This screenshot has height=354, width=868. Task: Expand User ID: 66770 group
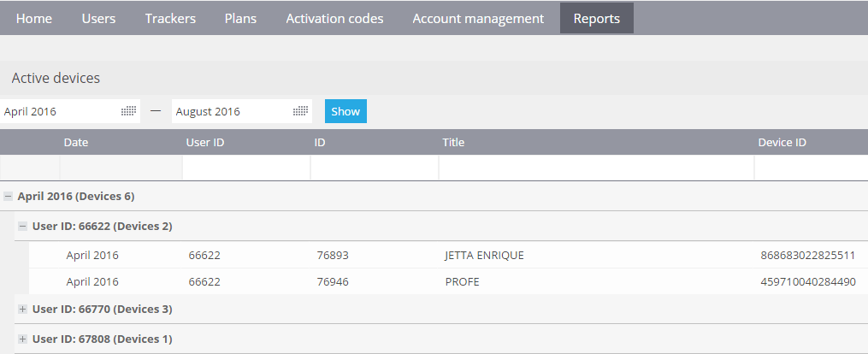coord(23,310)
